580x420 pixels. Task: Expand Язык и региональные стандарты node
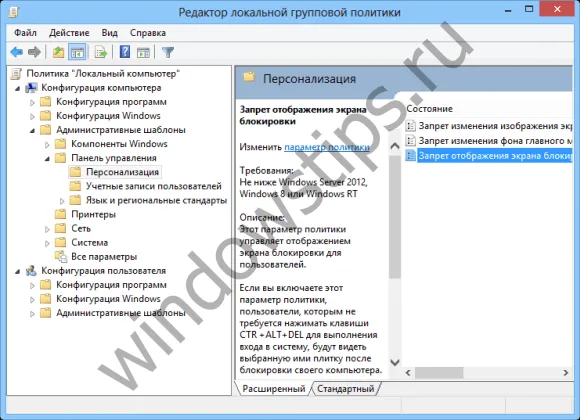click(x=62, y=201)
